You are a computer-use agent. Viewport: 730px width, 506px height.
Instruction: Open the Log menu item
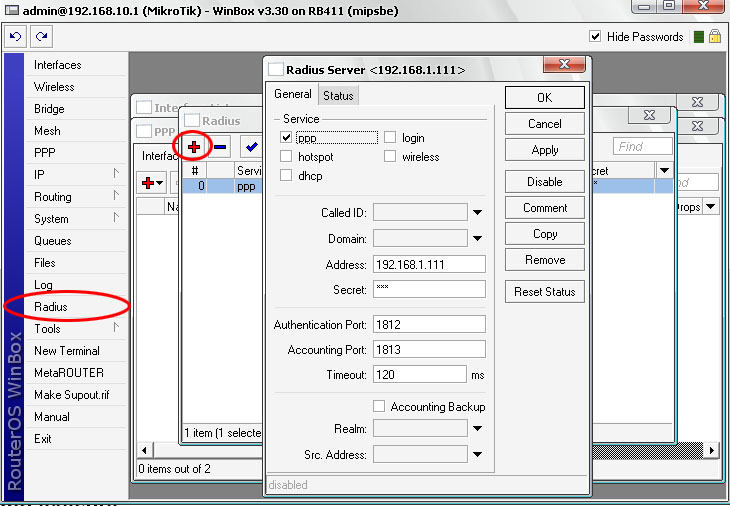coord(77,284)
